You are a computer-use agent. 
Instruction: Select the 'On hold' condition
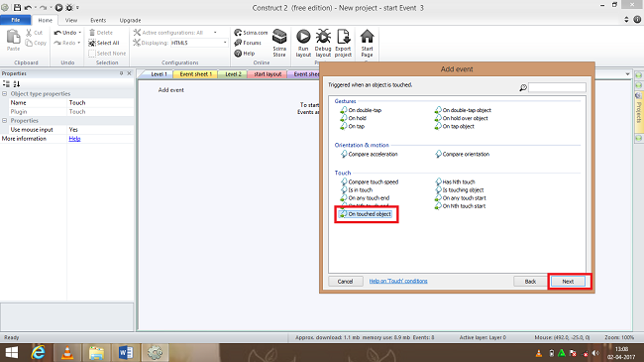pyautogui.click(x=354, y=118)
